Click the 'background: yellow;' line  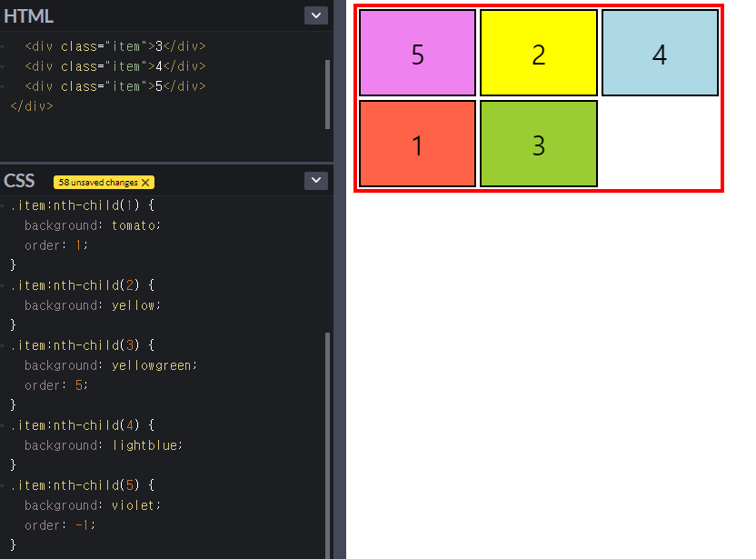(x=93, y=305)
